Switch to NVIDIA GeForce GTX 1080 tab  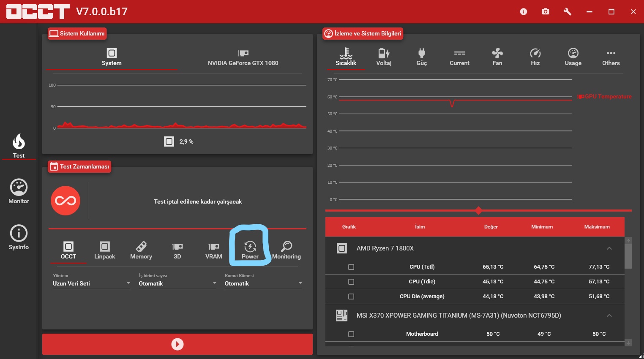(x=243, y=57)
